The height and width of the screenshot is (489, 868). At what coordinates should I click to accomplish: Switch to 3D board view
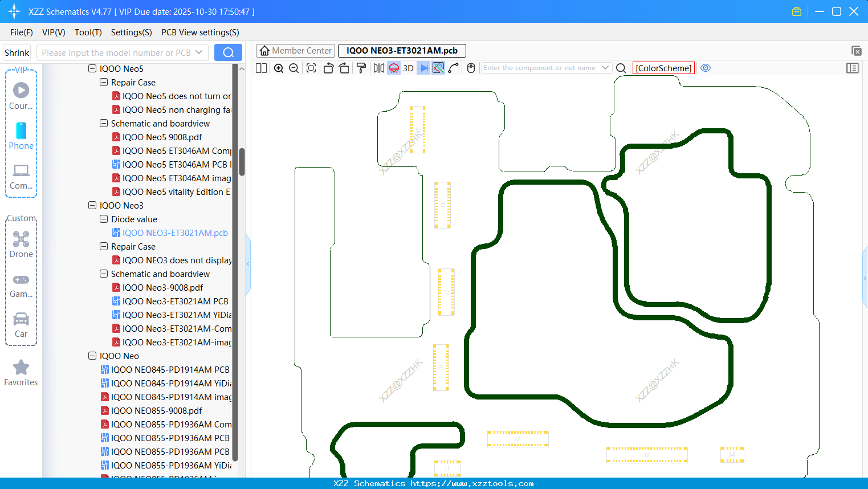408,68
